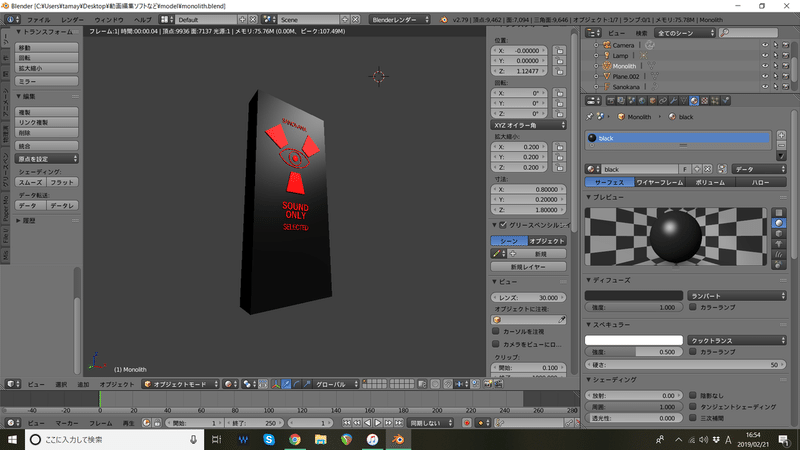Select cube preview type icon
Image resolution: width=800 pixels, height=450 pixels.
(779, 234)
